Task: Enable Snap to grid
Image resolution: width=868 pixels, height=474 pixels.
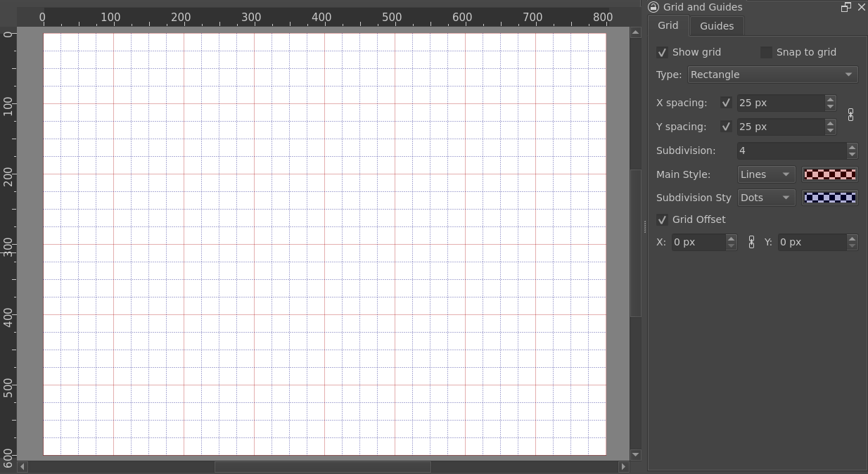Action: click(767, 53)
